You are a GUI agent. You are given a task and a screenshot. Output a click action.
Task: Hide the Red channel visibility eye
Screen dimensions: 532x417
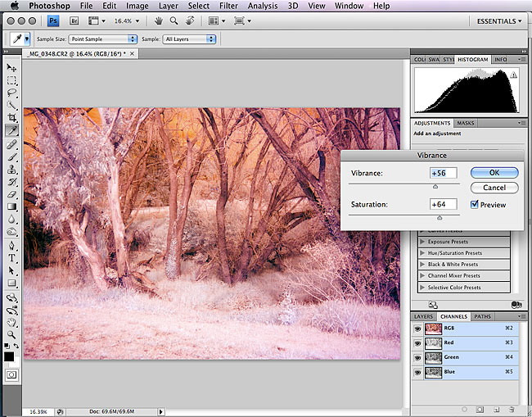click(x=417, y=342)
